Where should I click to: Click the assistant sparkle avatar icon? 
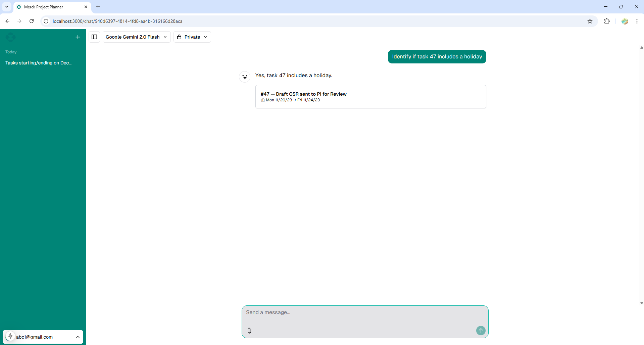click(x=245, y=77)
